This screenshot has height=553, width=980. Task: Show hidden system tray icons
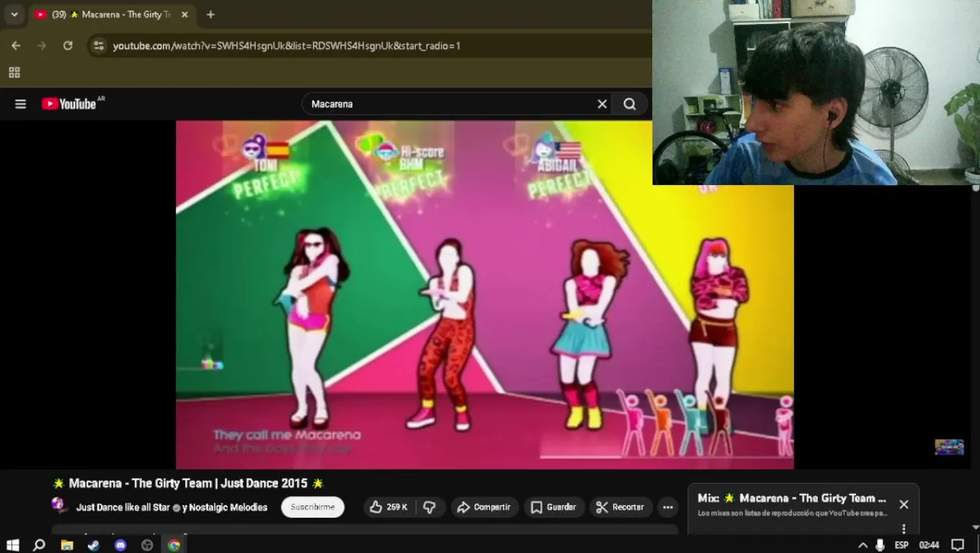click(x=862, y=545)
